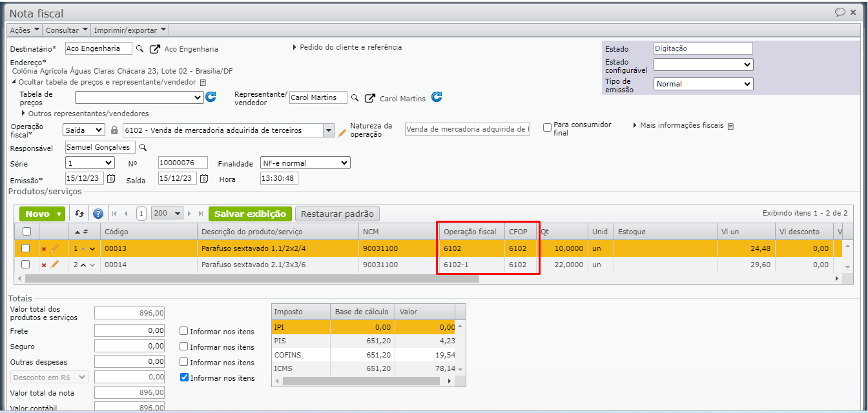The image size is (868, 413).
Task: Check Informar nos itens for Frete
Action: coord(184,332)
